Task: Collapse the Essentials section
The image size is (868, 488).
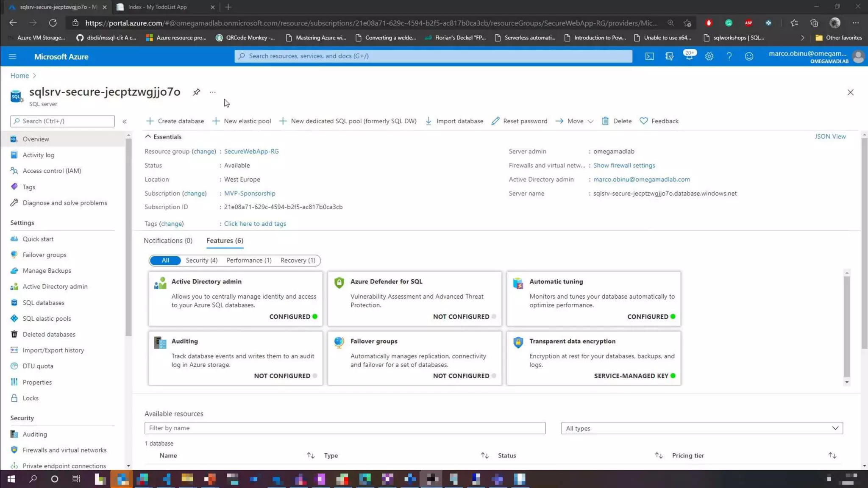Action: (148, 137)
